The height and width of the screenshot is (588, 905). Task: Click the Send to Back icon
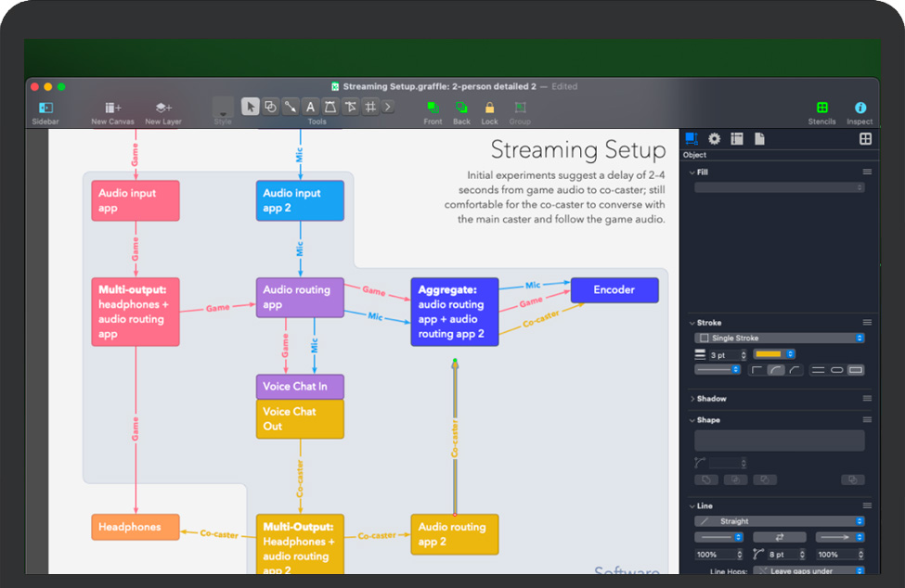pos(461,108)
